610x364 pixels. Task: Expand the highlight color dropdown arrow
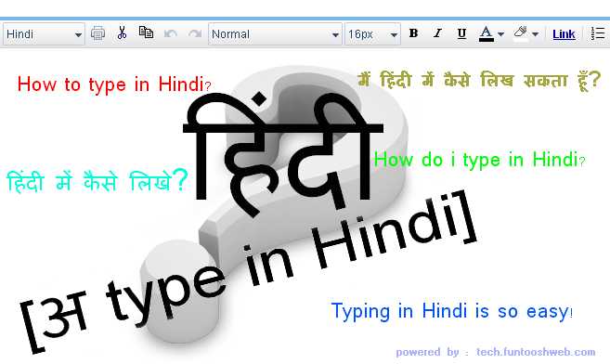click(536, 34)
